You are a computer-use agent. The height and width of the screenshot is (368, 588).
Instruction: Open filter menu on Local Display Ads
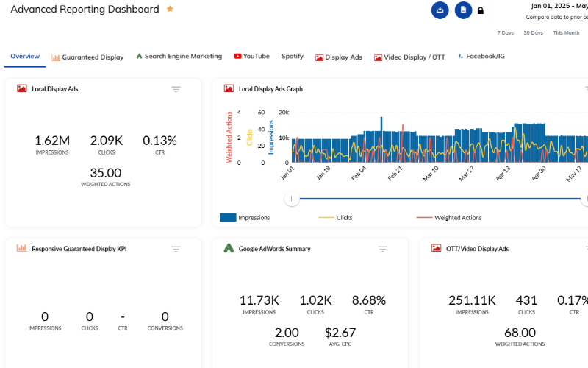176,89
